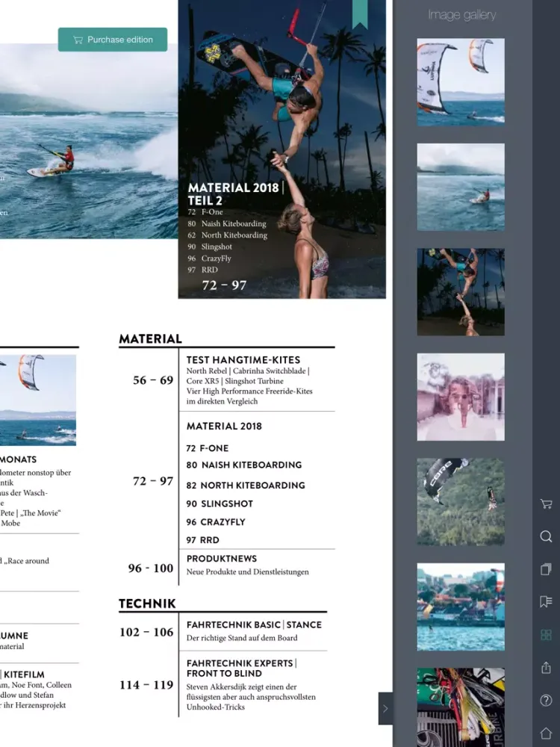Open gallery thumbnail of harbor town
The image size is (560, 747).
point(461,607)
